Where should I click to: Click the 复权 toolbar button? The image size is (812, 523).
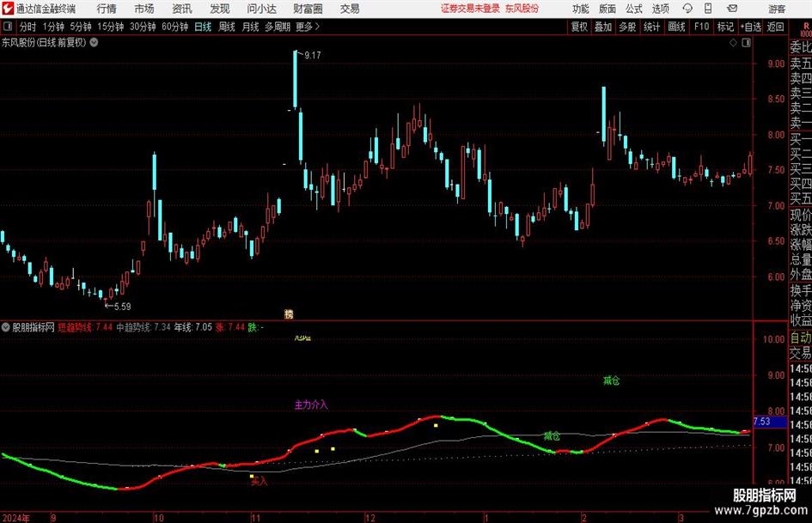click(x=579, y=27)
